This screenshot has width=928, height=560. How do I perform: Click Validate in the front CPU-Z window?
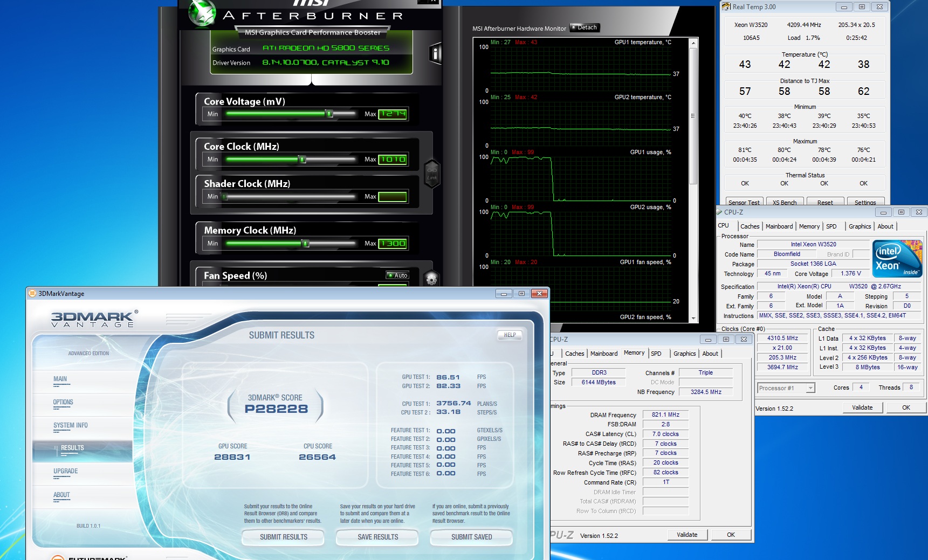[x=862, y=407]
